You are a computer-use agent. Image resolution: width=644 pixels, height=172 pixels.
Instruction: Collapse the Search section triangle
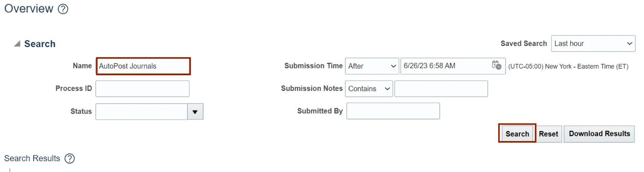point(17,44)
